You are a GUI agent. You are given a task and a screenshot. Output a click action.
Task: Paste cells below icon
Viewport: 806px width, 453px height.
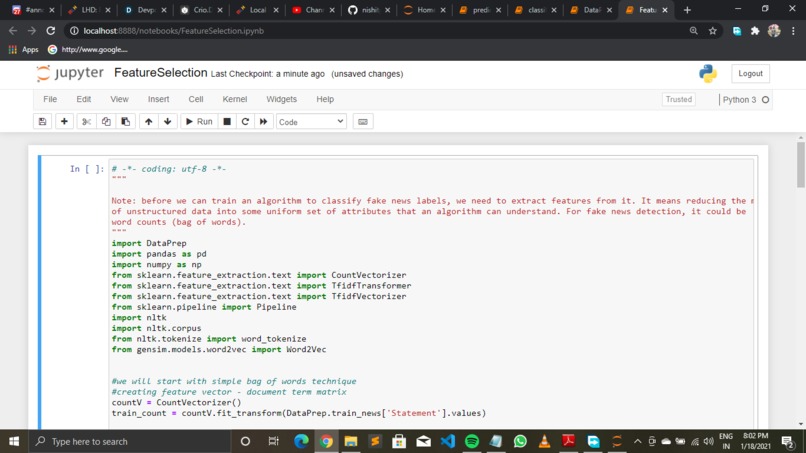(125, 122)
